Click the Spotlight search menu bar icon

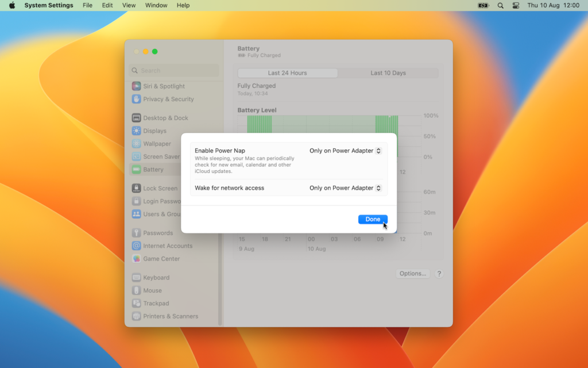(500, 5)
